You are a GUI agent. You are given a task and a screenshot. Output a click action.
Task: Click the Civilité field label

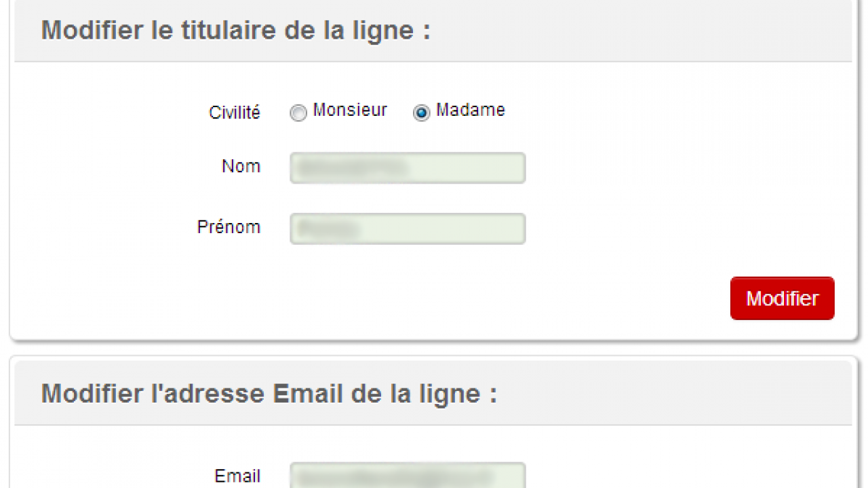(234, 113)
